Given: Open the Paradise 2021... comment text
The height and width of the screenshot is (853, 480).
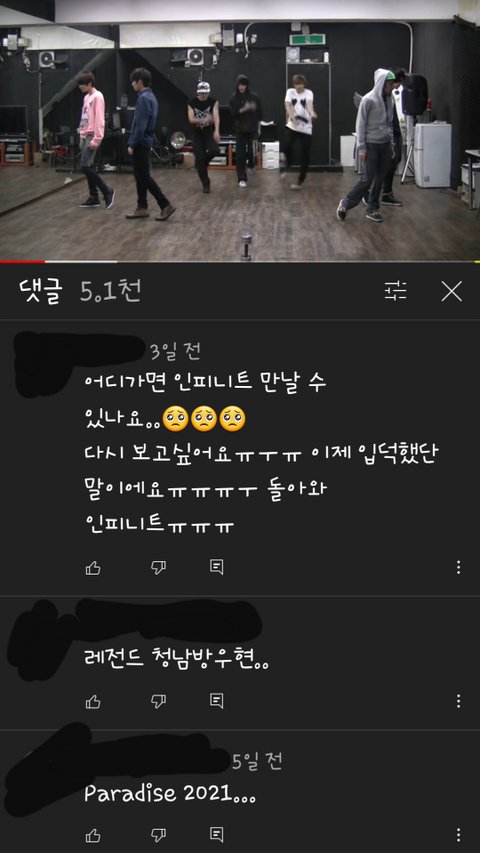Looking at the screenshot, I should coord(170,795).
